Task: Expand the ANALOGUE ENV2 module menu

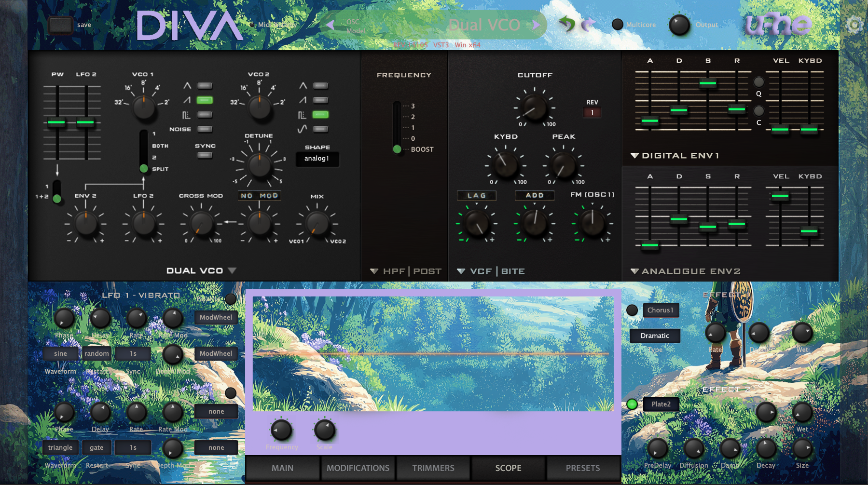Action: pos(635,271)
